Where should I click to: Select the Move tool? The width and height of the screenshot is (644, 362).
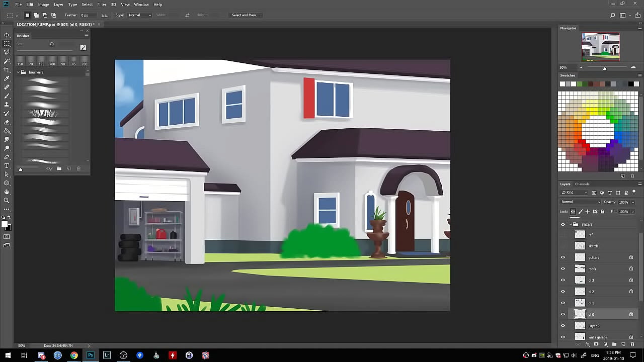7,35
